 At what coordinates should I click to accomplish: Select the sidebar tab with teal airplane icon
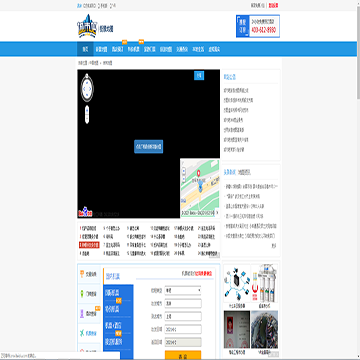[89, 333]
